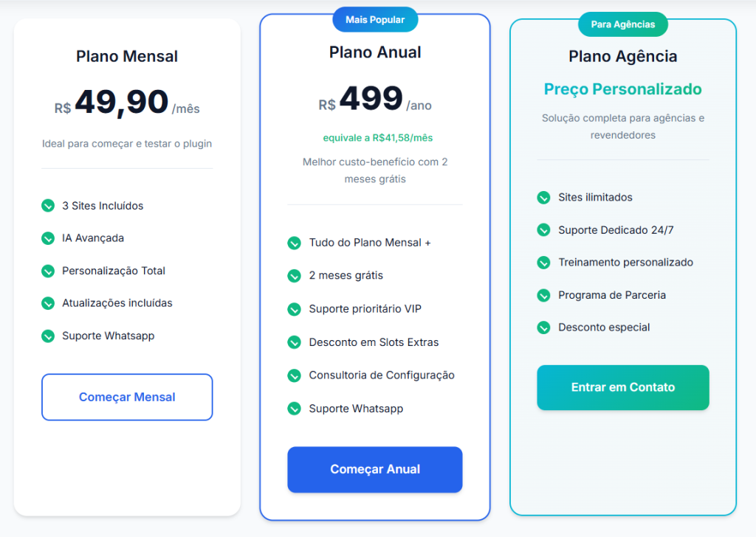The image size is (756, 537).
Task: Click the Preço Personalizado text
Action: [x=622, y=89]
